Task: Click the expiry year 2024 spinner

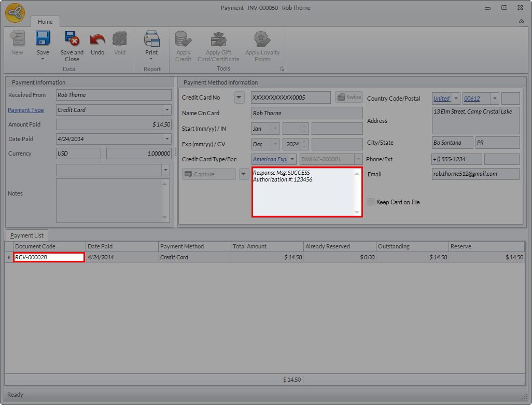Action: pyautogui.click(x=295, y=144)
